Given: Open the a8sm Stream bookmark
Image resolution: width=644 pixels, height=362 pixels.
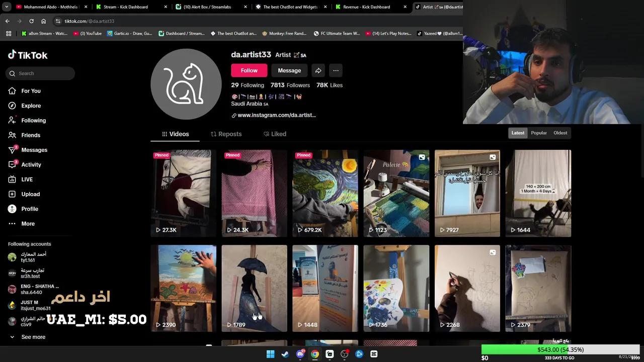Looking at the screenshot, I should [x=44, y=33].
